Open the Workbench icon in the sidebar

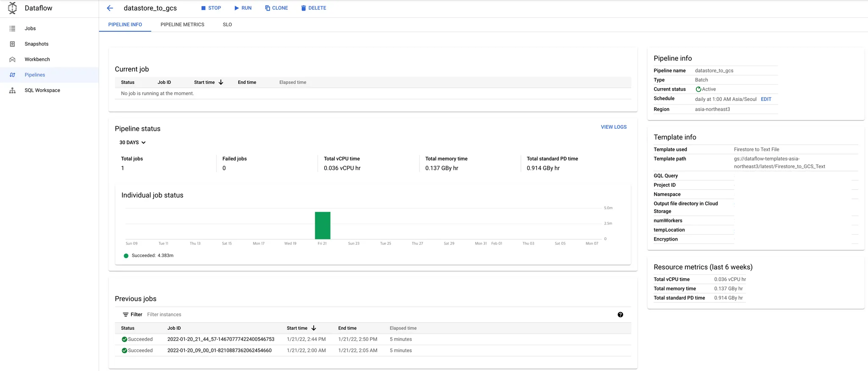(x=12, y=59)
